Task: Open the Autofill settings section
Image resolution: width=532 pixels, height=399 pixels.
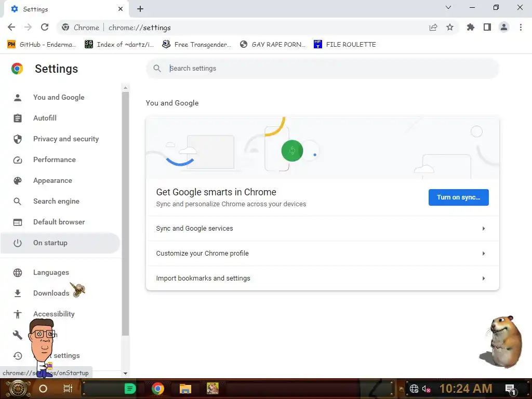Action: [60, 118]
